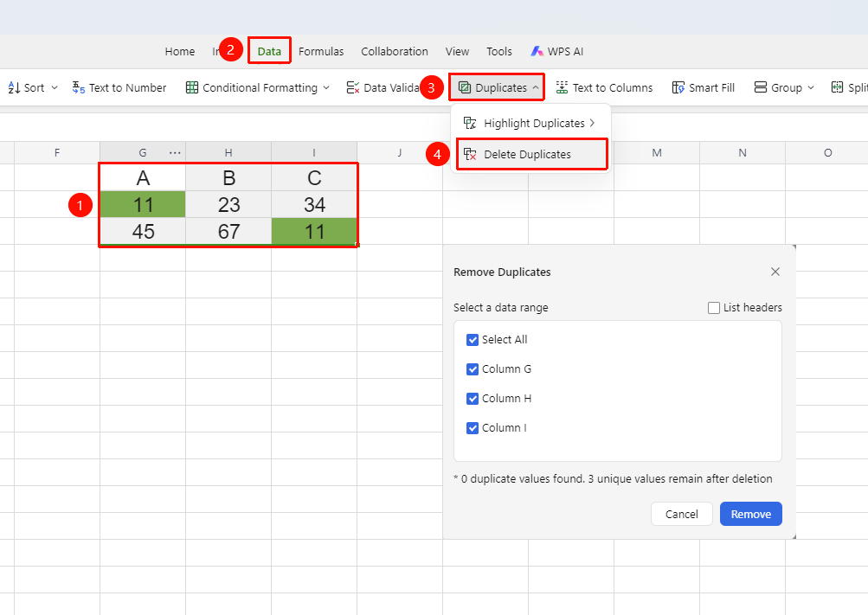The image size is (868, 615).
Task: Switch to the Formulas tab
Action: pos(321,51)
